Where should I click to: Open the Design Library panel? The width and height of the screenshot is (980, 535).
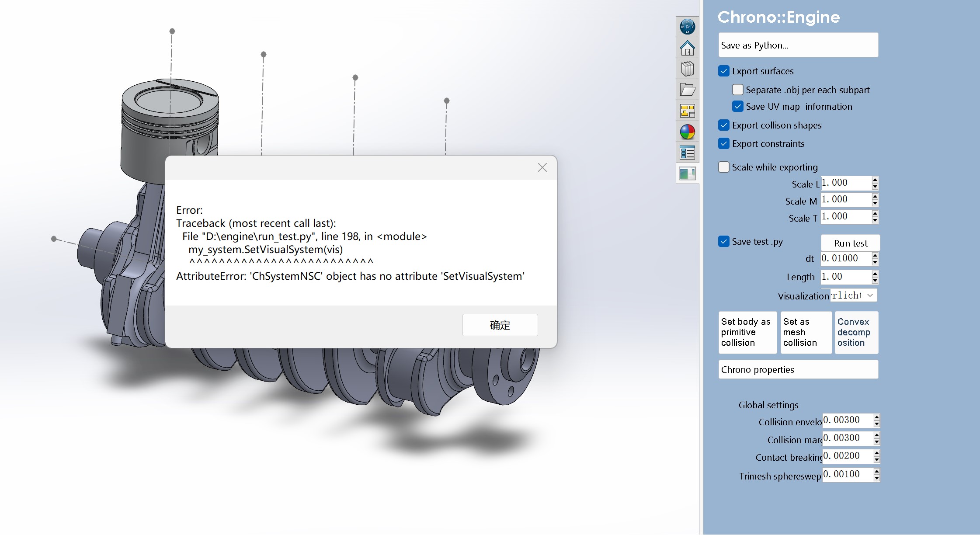point(687,68)
